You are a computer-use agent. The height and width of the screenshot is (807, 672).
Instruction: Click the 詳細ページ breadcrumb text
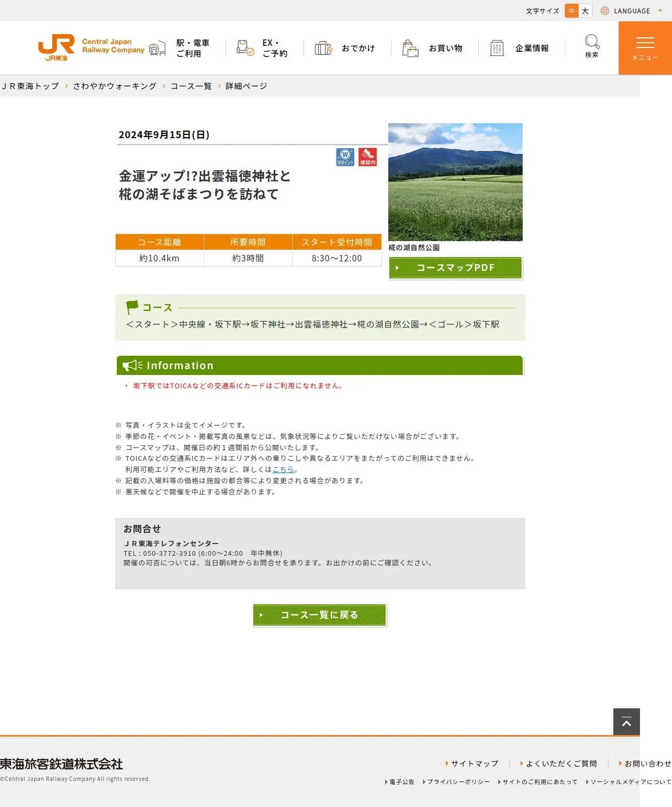click(246, 86)
